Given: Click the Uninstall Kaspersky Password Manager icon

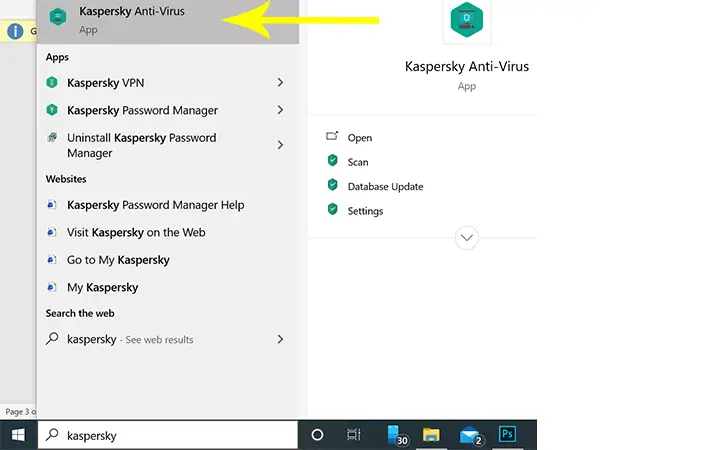Looking at the screenshot, I should click(x=52, y=137).
